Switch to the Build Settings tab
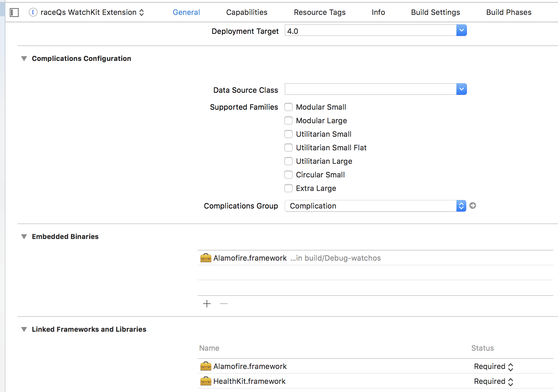This screenshot has height=392, width=558. tap(435, 13)
